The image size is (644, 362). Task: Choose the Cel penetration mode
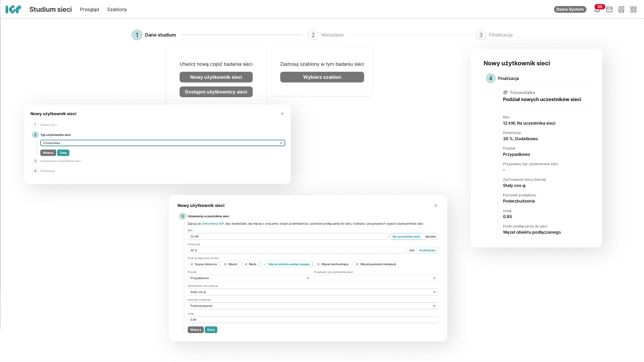(412, 250)
